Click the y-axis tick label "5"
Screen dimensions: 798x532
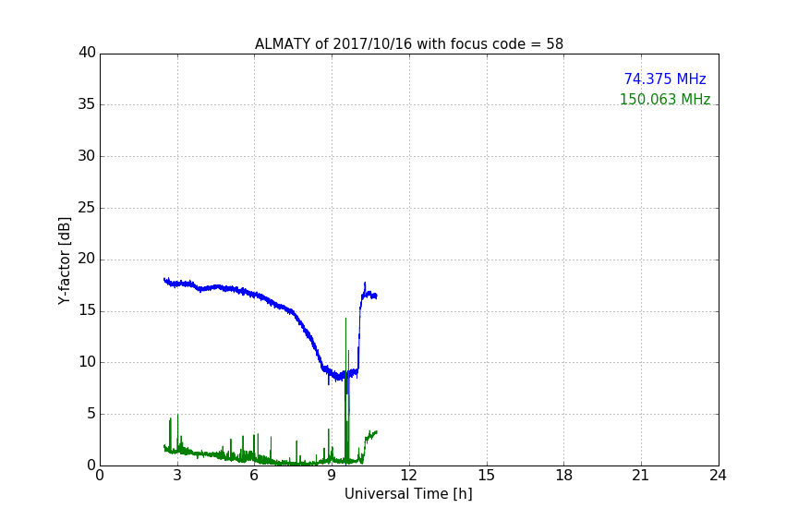(x=91, y=414)
